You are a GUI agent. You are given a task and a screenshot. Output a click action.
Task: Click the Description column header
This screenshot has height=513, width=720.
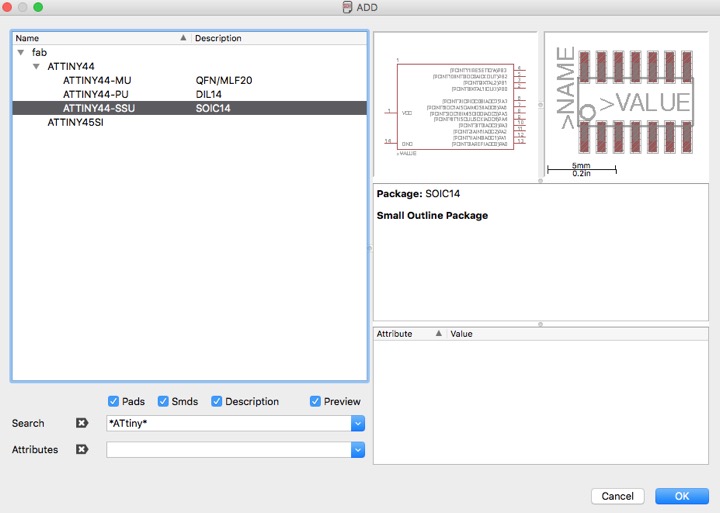point(279,38)
